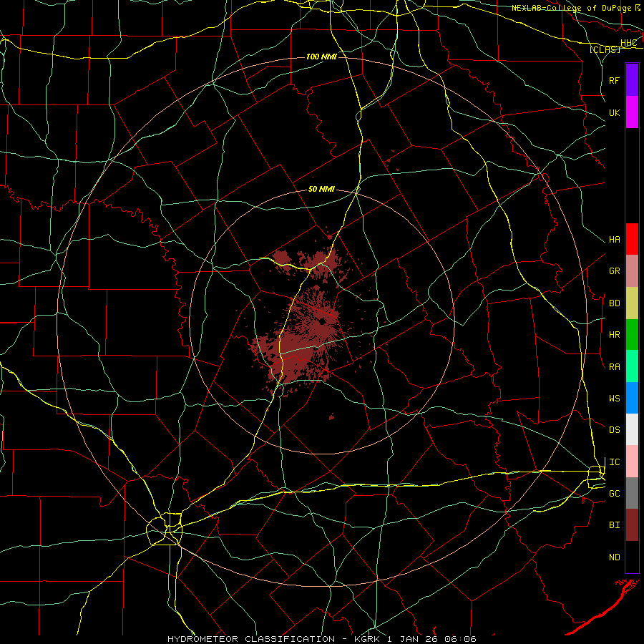Image resolution: width=644 pixels, height=644 pixels.
Task: Click the 100 NMI range ring label
Action: point(321,57)
